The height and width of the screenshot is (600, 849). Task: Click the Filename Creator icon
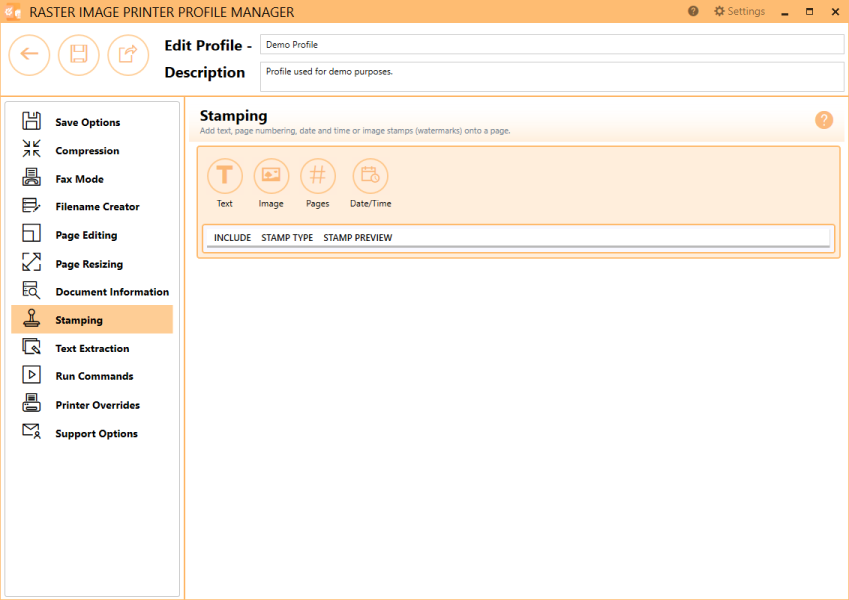pos(31,205)
